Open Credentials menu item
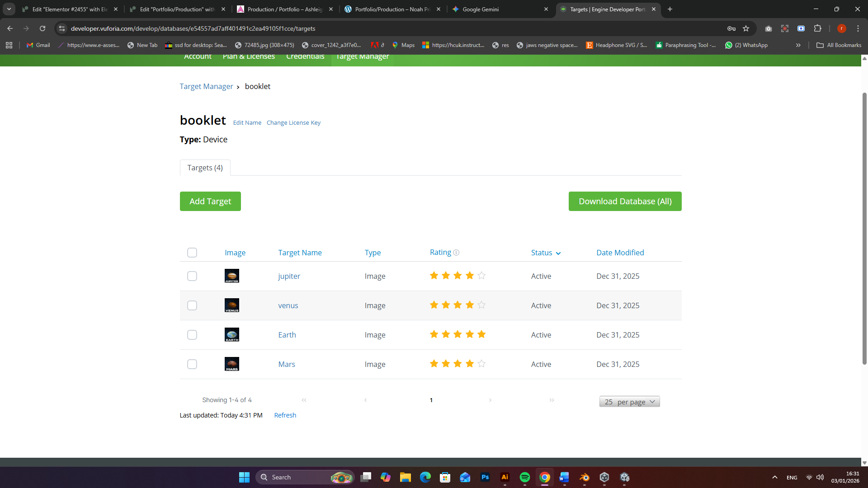This screenshot has width=868, height=488. click(305, 57)
